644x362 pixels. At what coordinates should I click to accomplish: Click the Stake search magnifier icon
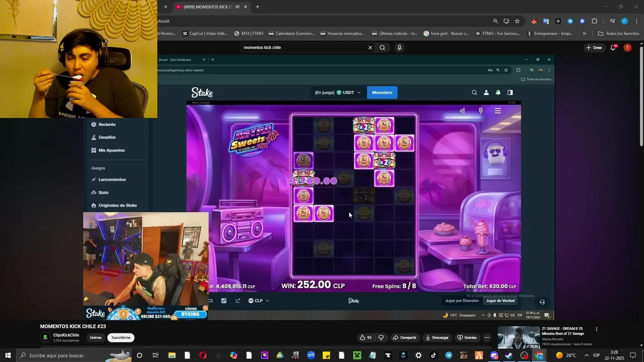(474, 93)
